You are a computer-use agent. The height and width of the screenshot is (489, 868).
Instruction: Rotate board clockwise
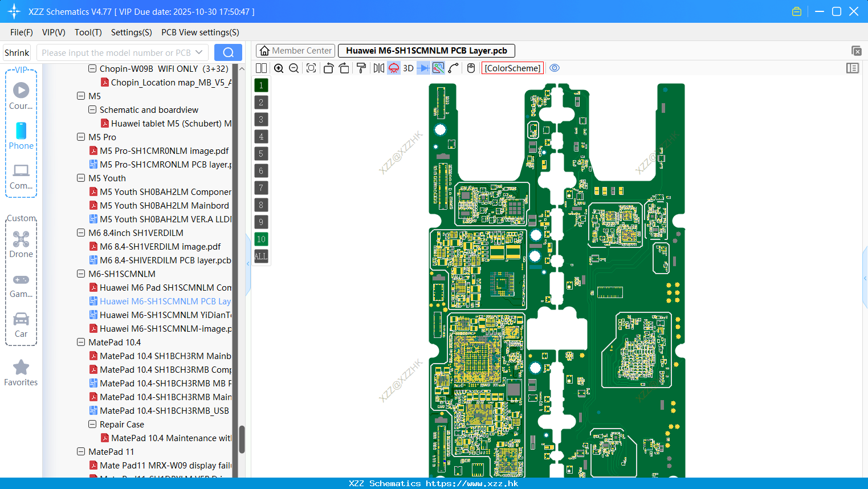(x=344, y=68)
